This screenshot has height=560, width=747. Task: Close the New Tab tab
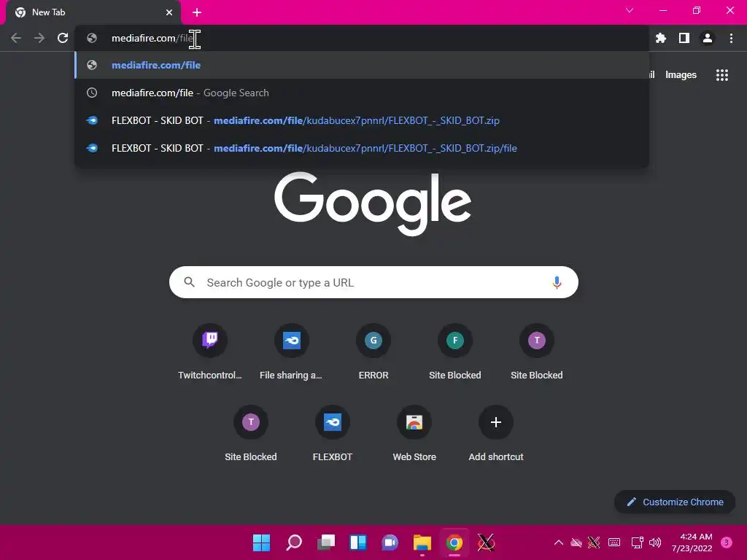pyautogui.click(x=169, y=12)
